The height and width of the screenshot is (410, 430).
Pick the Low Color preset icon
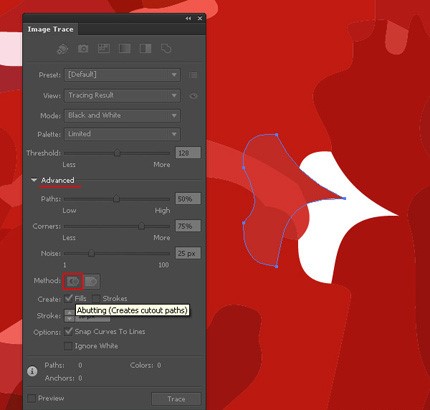point(104,49)
